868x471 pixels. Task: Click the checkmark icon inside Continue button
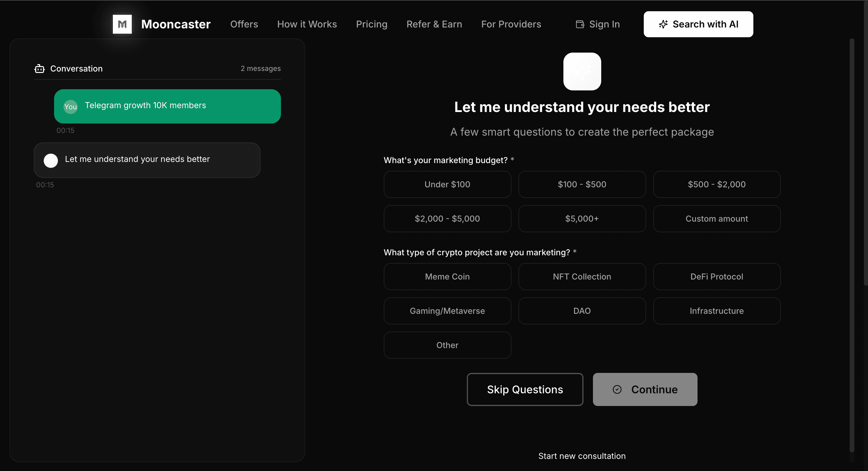coord(617,389)
